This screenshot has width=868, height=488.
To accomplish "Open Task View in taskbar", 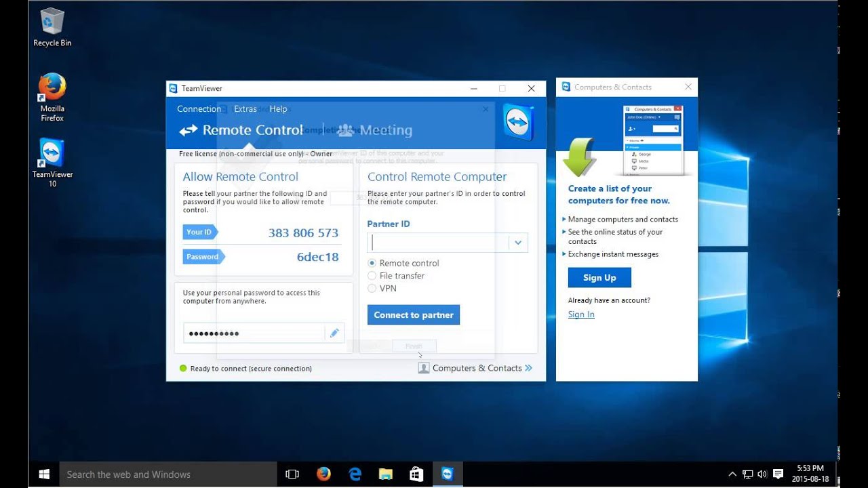I will pos(292,474).
